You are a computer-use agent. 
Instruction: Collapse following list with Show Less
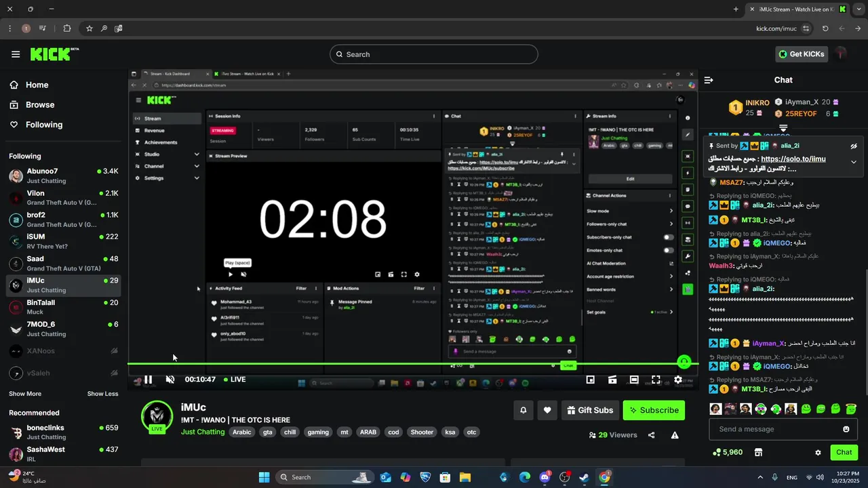pos(102,394)
